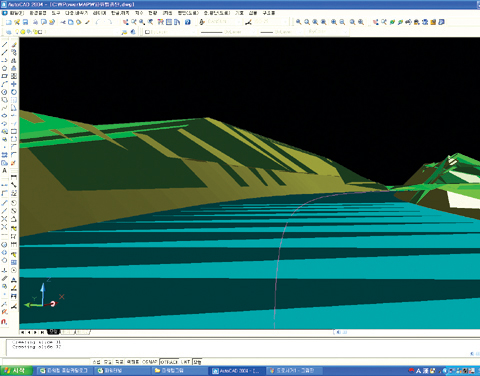This screenshot has width=480, height=376.
Task: Click the Save icon in standard toolbar
Action: (25, 22)
